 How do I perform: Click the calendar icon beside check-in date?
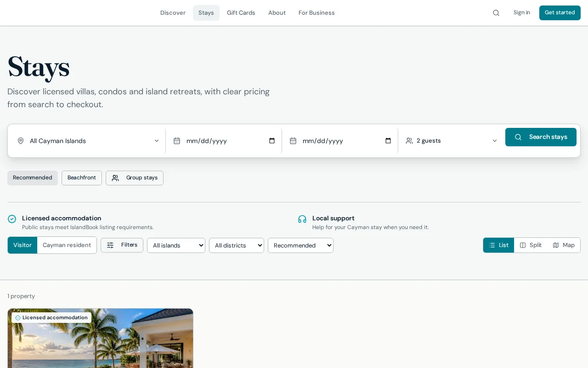(177, 141)
